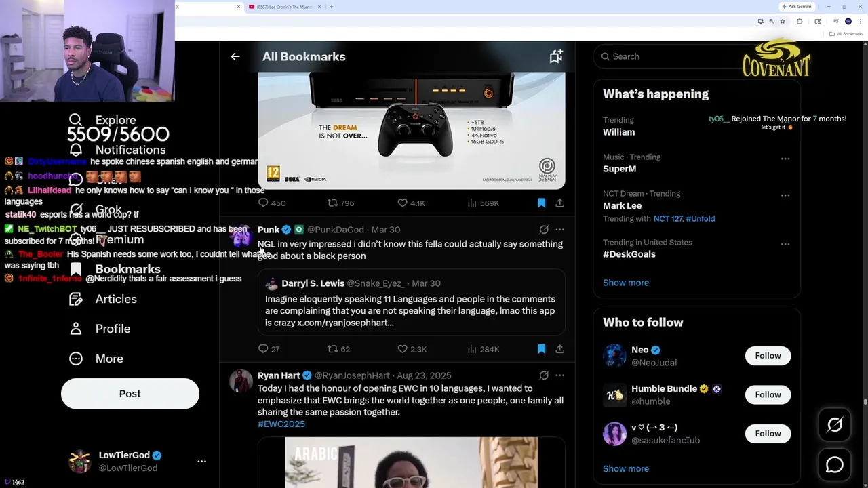
Task: Follow Neo @NeoJudai
Action: point(768,356)
